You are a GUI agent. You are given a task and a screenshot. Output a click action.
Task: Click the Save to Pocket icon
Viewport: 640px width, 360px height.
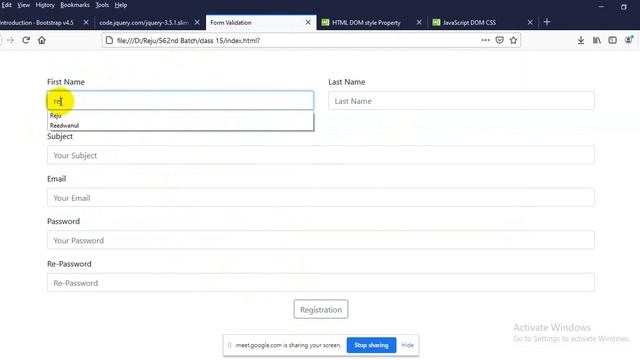(x=499, y=40)
